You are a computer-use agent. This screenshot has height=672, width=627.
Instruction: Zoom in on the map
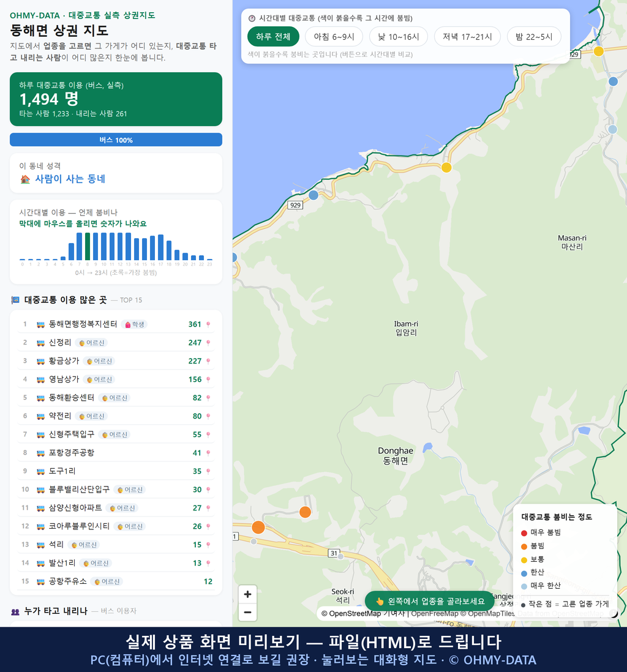click(x=247, y=594)
